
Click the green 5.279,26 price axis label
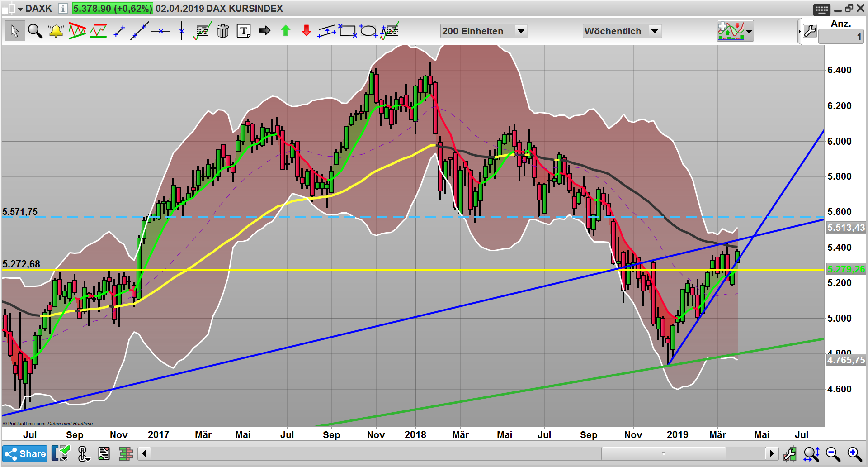pyautogui.click(x=846, y=269)
